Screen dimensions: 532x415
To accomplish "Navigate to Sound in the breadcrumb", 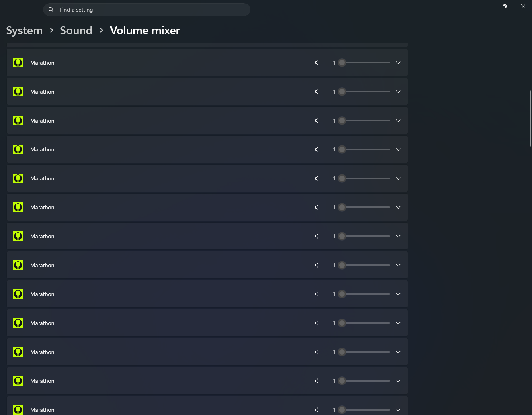I will pos(76,31).
